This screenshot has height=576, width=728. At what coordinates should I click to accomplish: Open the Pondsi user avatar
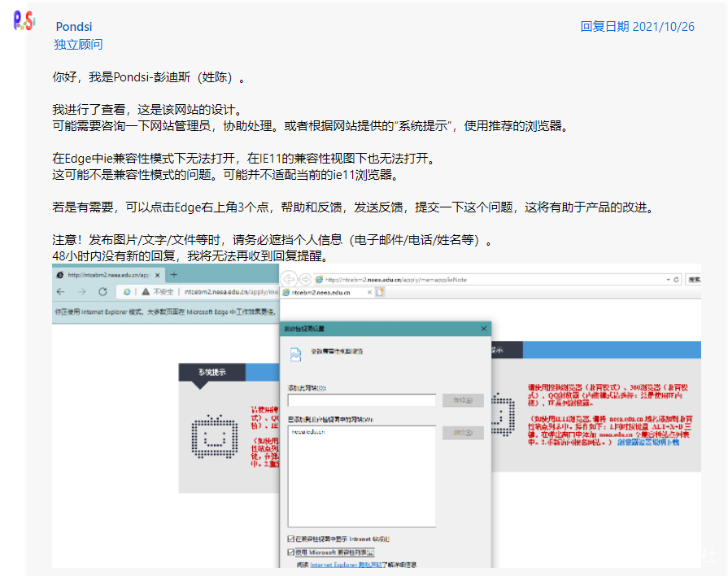pos(24,21)
